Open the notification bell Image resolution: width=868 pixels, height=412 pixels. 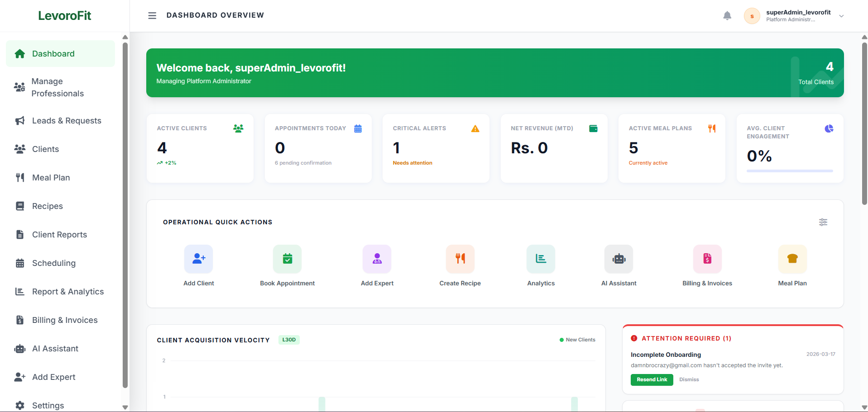point(727,15)
